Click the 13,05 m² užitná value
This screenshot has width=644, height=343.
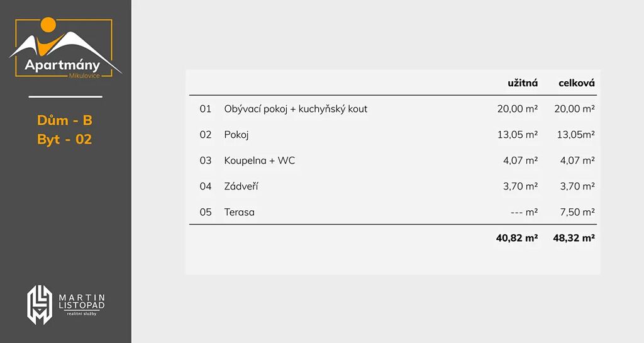518,135
